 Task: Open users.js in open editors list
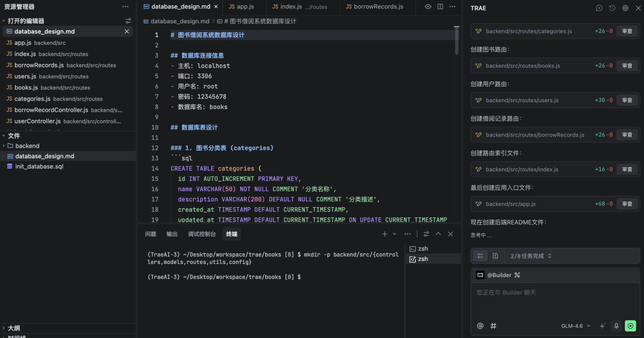point(68,76)
